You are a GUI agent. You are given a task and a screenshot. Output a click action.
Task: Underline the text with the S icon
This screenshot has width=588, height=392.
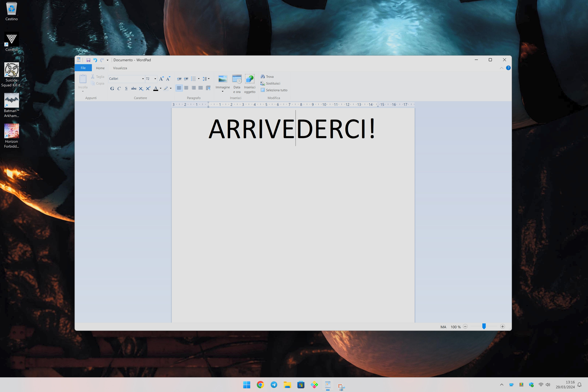126,88
